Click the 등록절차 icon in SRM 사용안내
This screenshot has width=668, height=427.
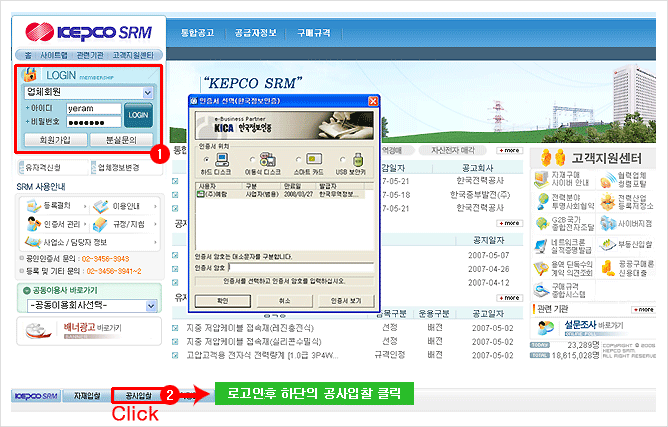pos(33,206)
